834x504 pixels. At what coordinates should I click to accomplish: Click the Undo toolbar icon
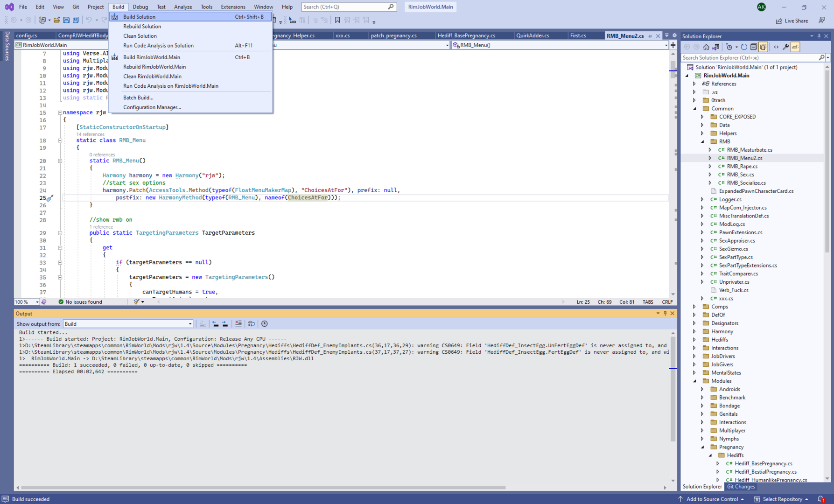[89, 20]
